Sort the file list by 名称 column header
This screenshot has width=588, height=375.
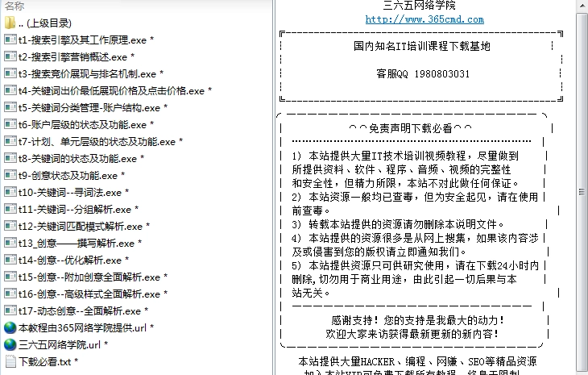coord(14,6)
